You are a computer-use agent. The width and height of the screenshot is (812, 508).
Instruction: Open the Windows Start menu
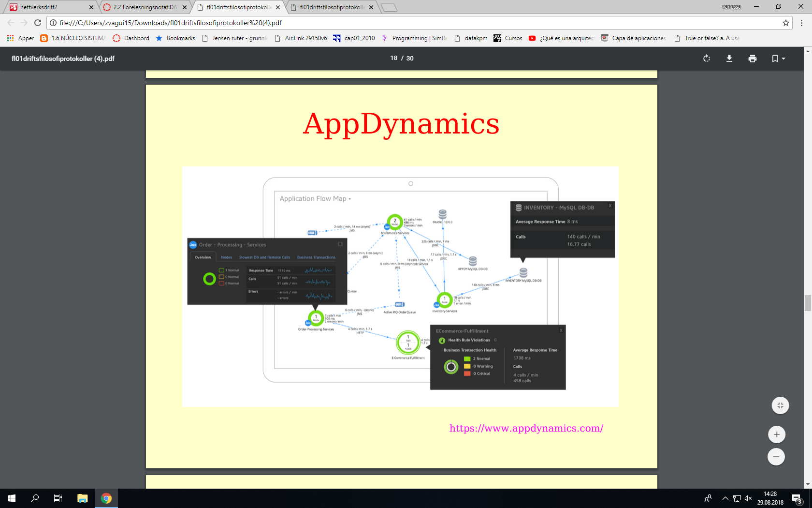pos(12,498)
